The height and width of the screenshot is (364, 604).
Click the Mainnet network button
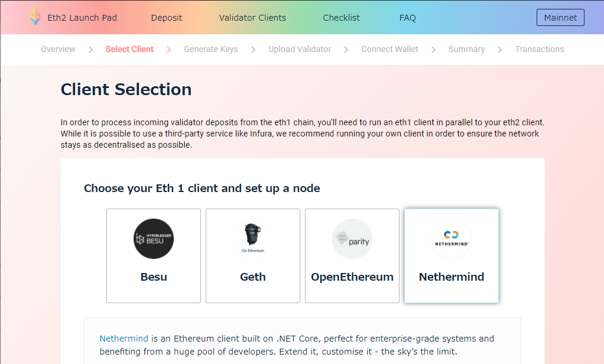tap(560, 18)
